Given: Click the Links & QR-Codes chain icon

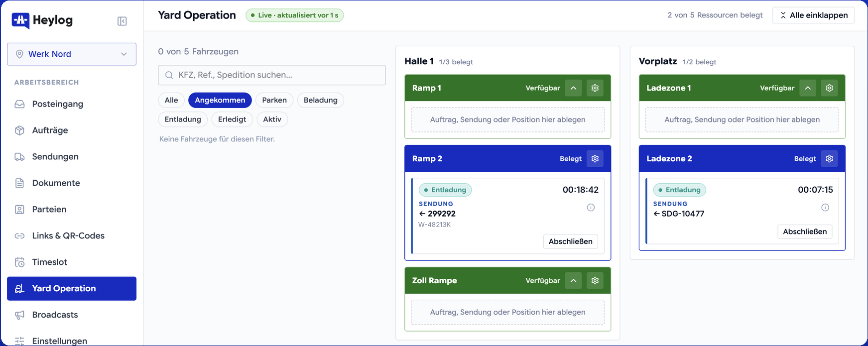Looking at the screenshot, I should (x=19, y=236).
